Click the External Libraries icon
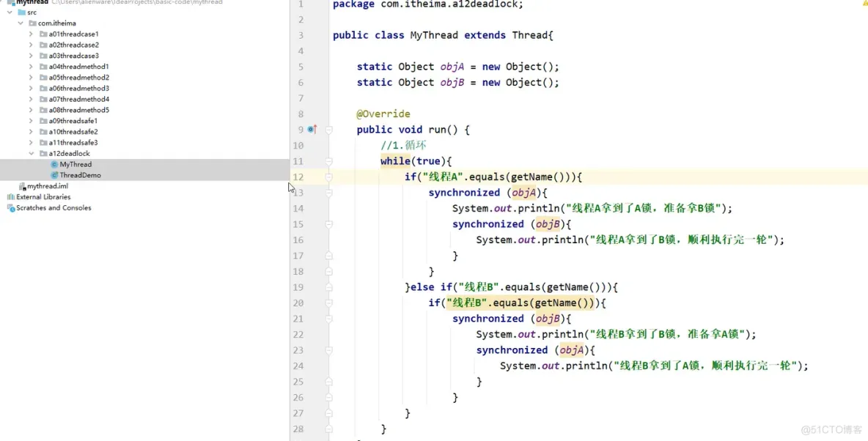 [x=10, y=197]
